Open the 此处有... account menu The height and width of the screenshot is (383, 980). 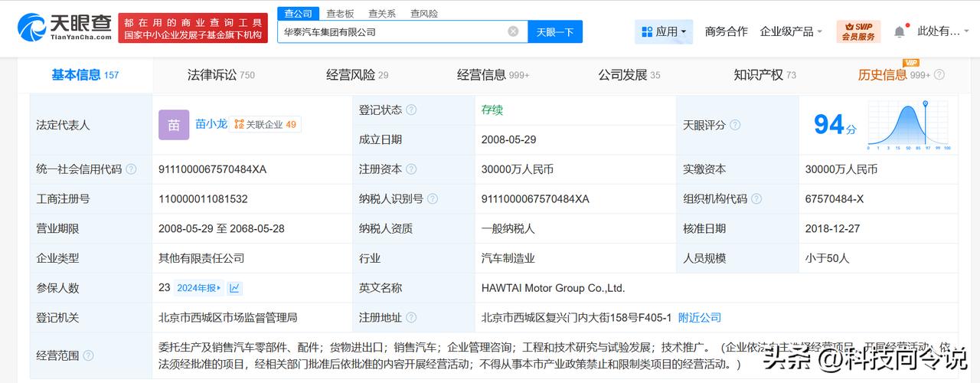(x=942, y=31)
